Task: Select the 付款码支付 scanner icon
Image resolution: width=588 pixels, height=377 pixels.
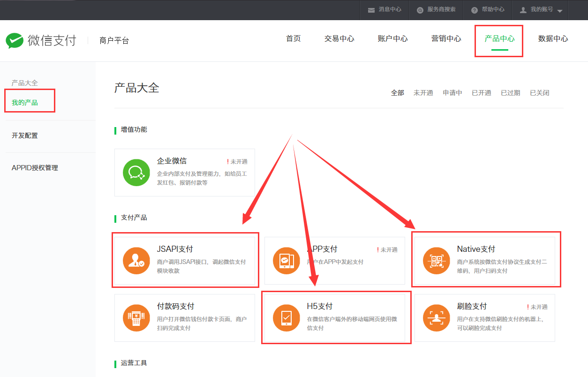Action: [136, 317]
